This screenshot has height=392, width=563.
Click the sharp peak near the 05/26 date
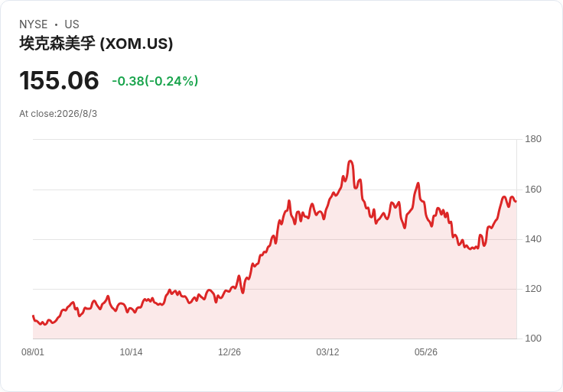point(418,183)
